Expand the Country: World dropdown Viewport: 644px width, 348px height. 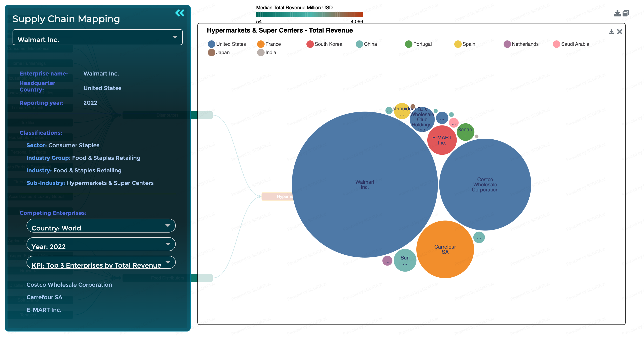[101, 226]
